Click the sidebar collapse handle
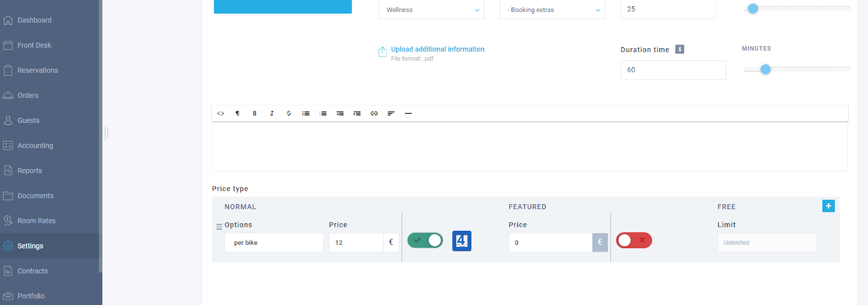The image size is (868, 305). [107, 133]
